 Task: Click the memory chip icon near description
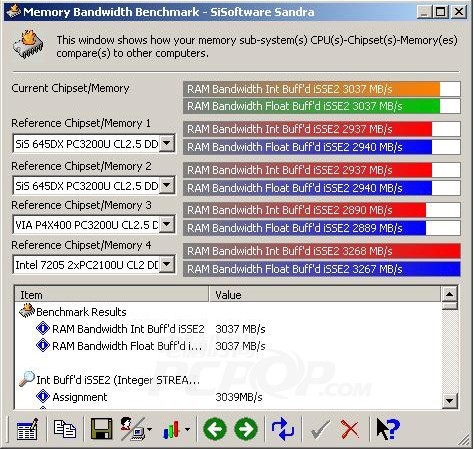[28, 45]
